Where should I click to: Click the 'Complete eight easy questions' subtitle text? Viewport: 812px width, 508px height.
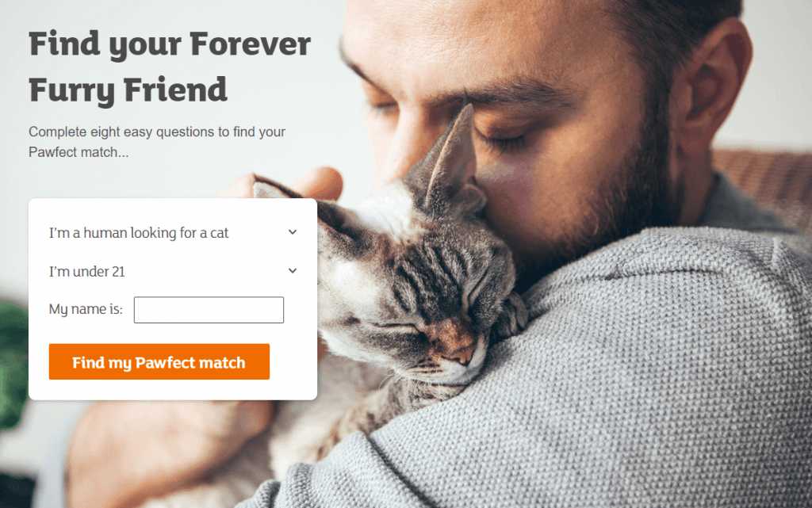coord(157,142)
